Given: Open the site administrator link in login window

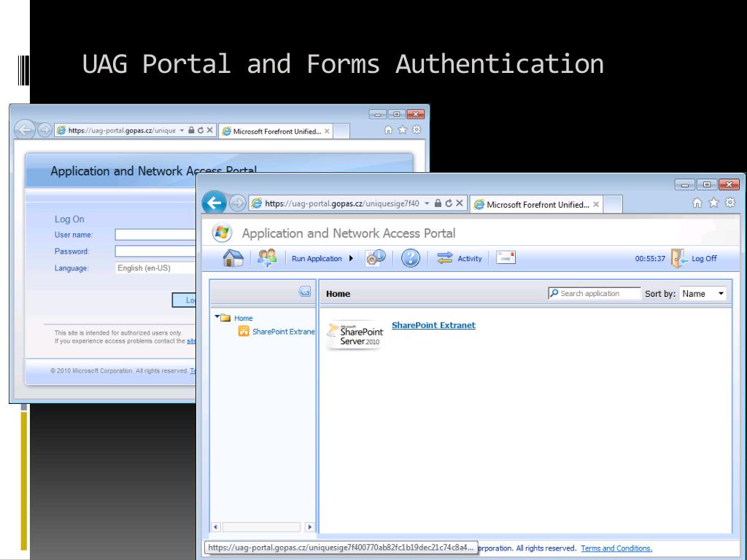Looking at the screenshot, I should (x=191, y=341).
